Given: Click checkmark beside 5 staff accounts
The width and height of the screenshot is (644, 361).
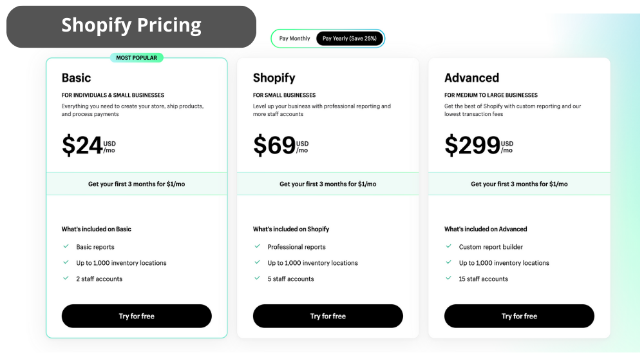Looking at the screenshot, I should pos(257,278).
